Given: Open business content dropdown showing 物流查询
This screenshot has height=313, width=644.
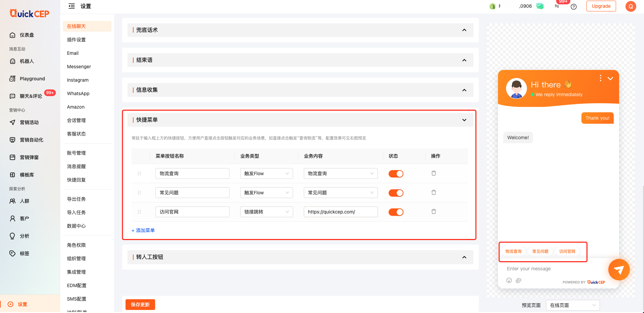Looking at the screenshot, I should coord(341,173).
